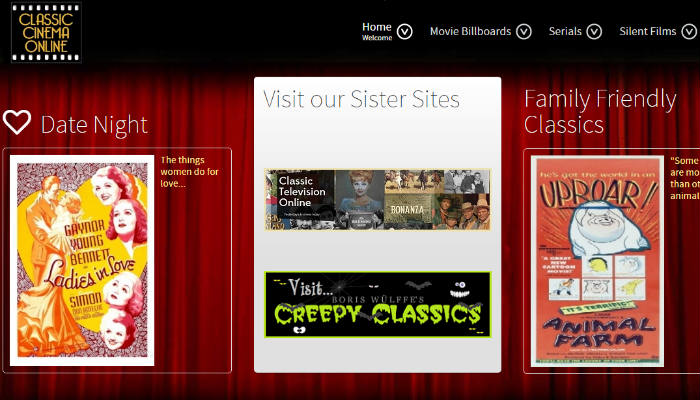Click the heart icon beside Date Night
Screen dimensions: 700x400
pyautogui.click(x=17, y=122)
